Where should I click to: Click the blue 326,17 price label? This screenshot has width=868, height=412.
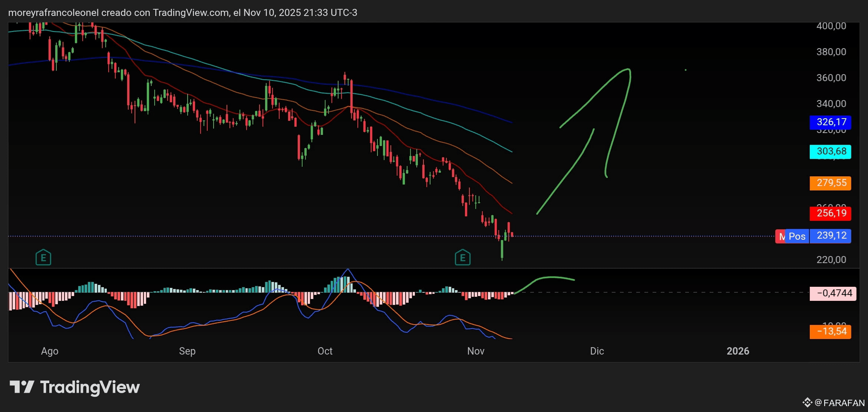[830, 122]
